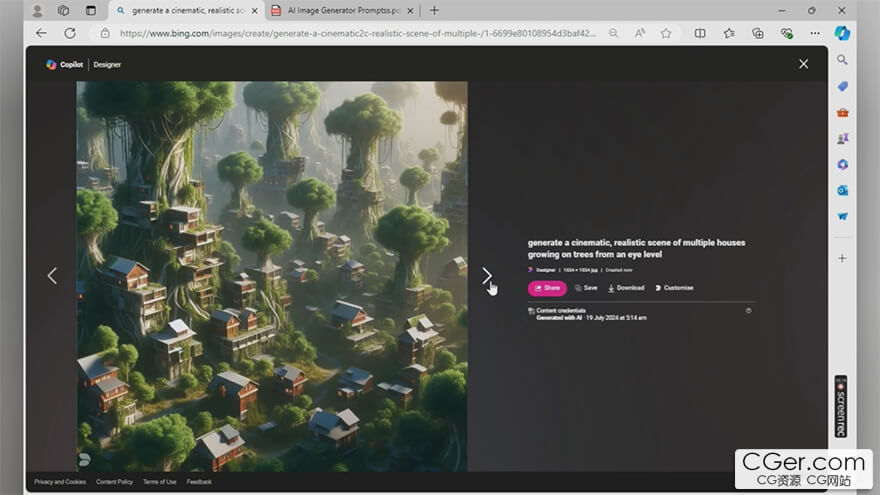Open the Edge sidebar search icon
The image size is (880, 495).
pyautogui.click(x=843, y=60)
